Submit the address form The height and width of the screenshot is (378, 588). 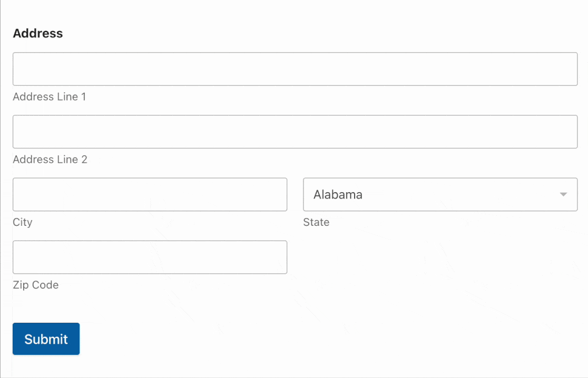click(x=46, y=339)
